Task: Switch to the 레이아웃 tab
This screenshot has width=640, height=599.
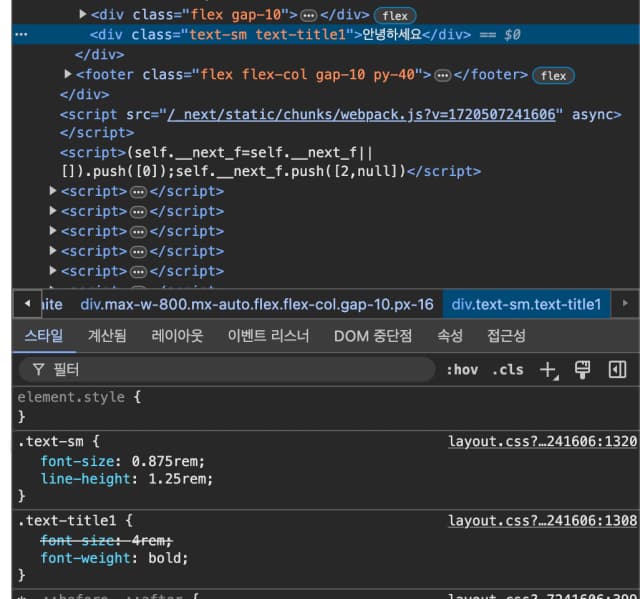Action: click(x=177, y=336)
